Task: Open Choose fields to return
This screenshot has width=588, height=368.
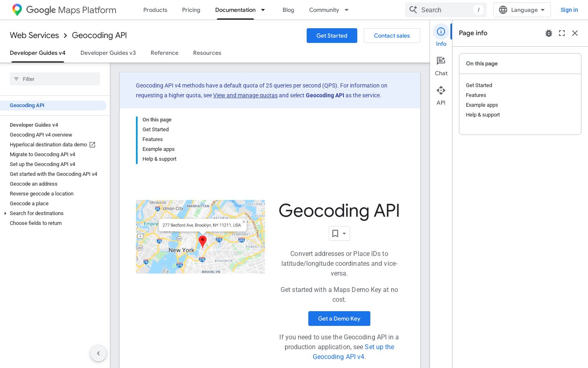Action: point(36,223)
